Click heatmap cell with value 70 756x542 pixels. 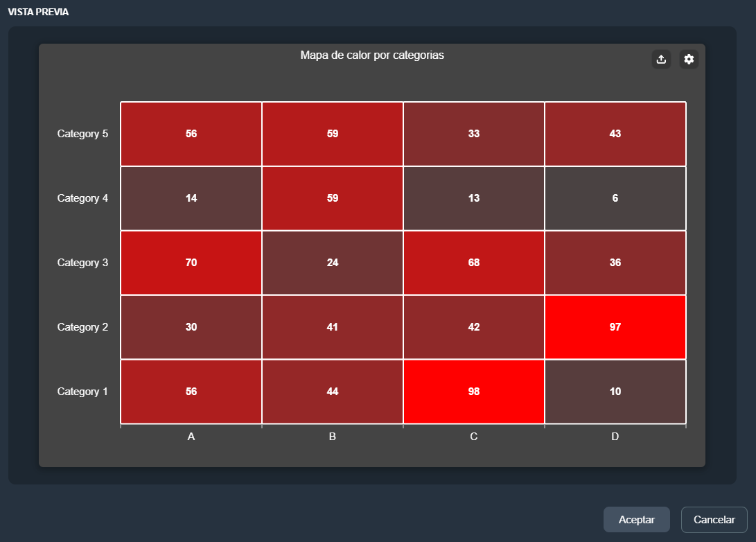[x=191, y=263]
